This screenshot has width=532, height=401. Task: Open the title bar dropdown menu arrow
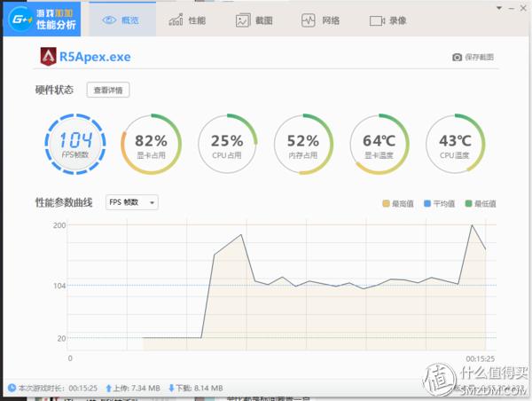(x=499, y=8)
